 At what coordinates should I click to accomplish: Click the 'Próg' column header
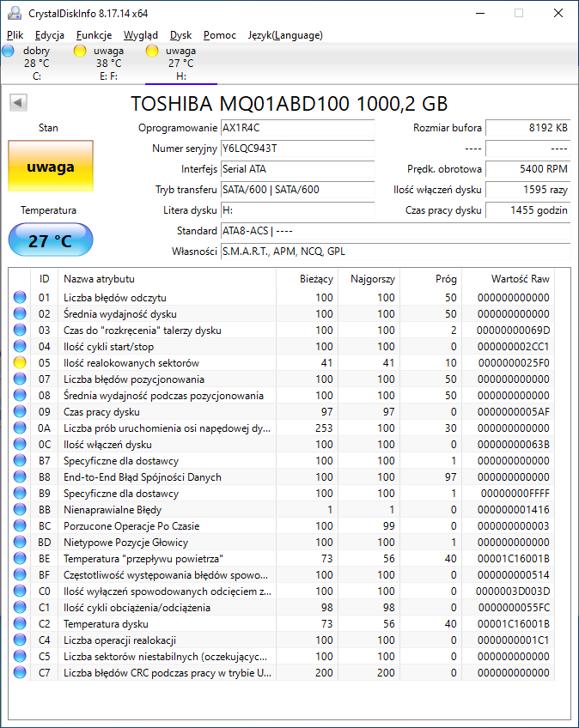[x=430, y=279]
